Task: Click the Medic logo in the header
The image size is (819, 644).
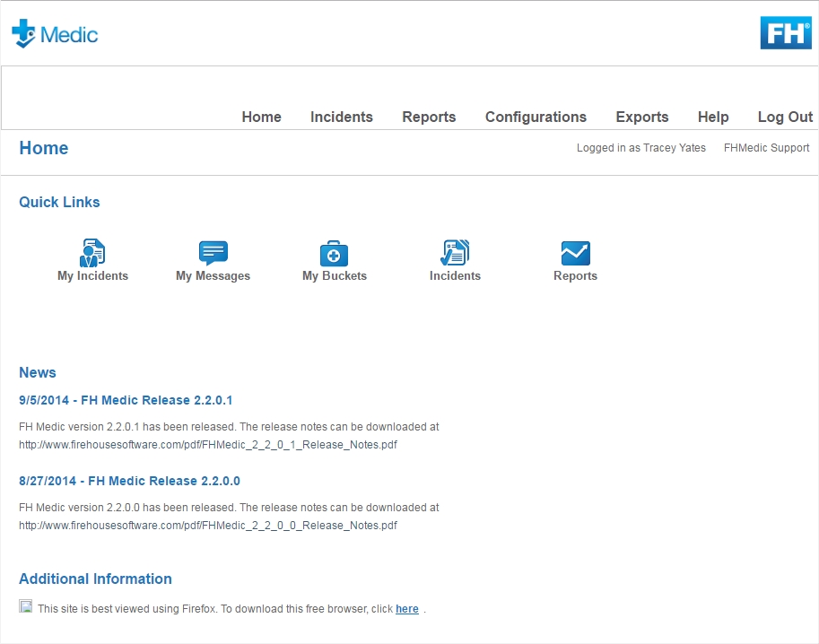Action: tap(55, 34)
